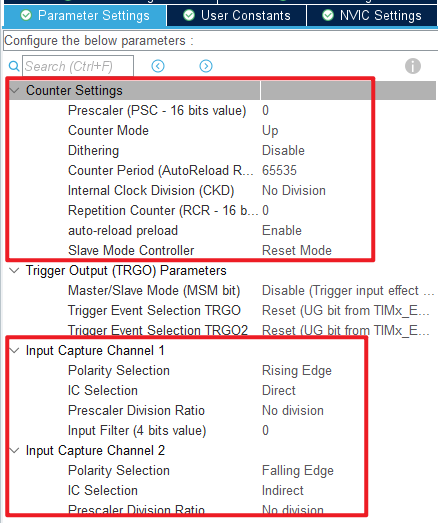Collapse Input Capture Channel 2 section
The height and width of the screenshot is (523, 438).
14,450
